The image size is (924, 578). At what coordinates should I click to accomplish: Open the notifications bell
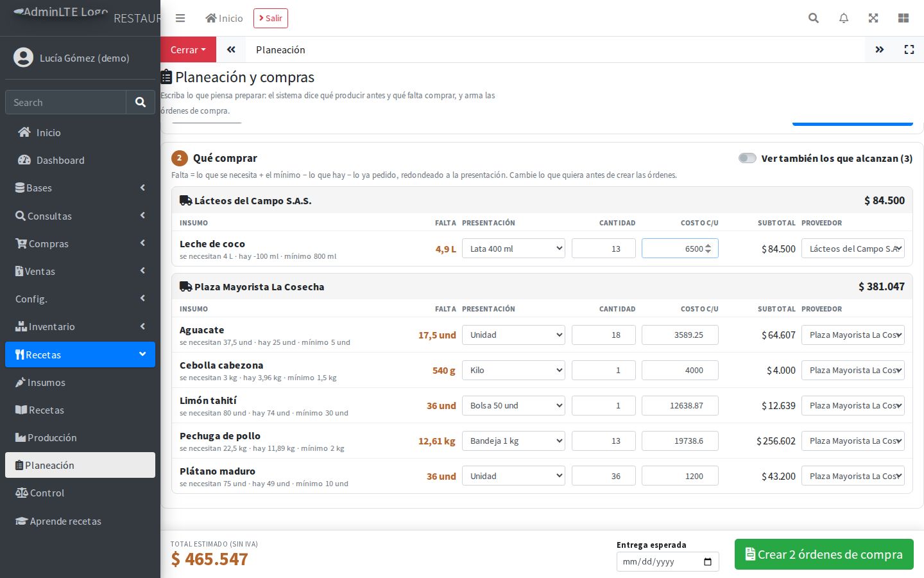click(x=844, y=18)
